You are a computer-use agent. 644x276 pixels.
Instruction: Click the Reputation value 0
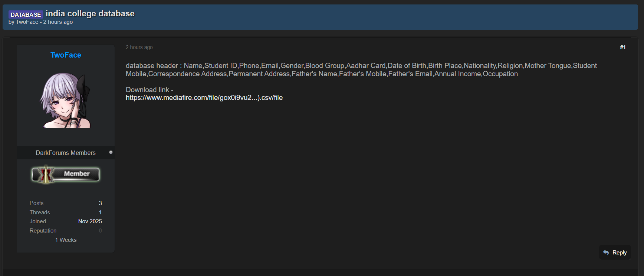[100, 231]
